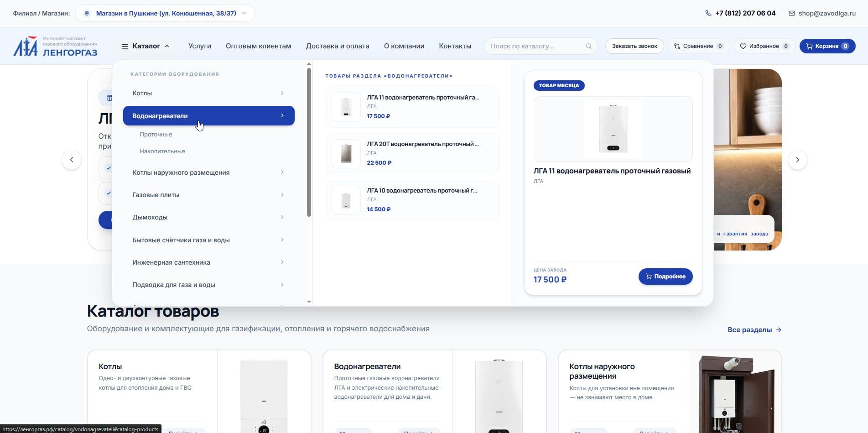This screenshot has height=433, width=868.
Task: Click the search magnifier icon
Action: 589,46
